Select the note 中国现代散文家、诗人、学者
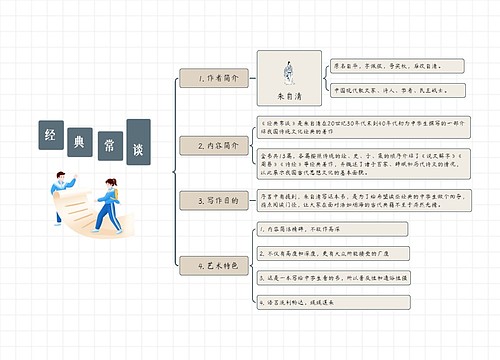This screenshot has height=360, width=500. coord(398,90)
